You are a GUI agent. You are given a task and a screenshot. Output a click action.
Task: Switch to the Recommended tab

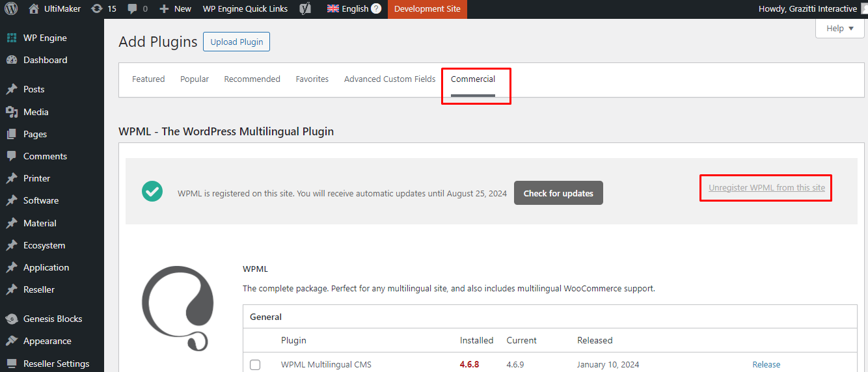click(252, 79)
